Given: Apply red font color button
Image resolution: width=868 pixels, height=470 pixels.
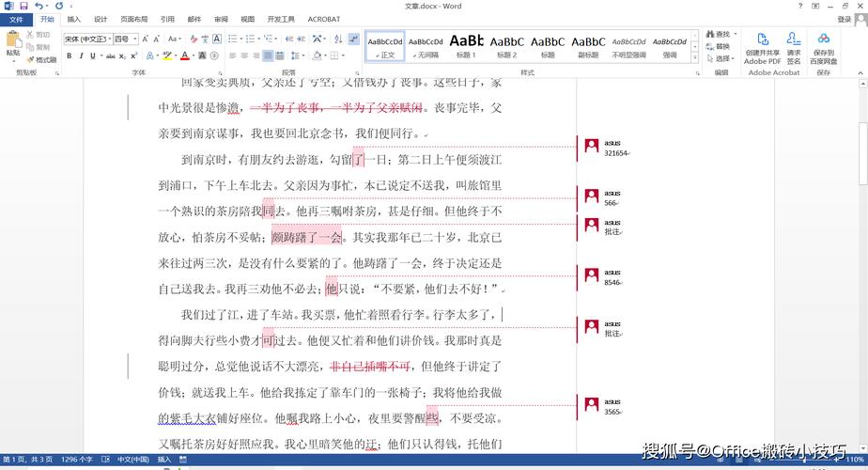Looking at the screenshot, I should (185, 56).
